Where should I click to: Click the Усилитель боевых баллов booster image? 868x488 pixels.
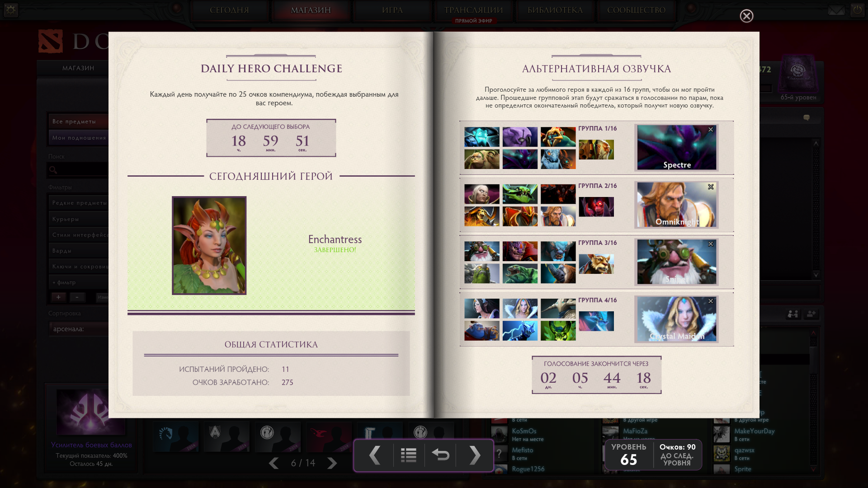tap(90, 412)
